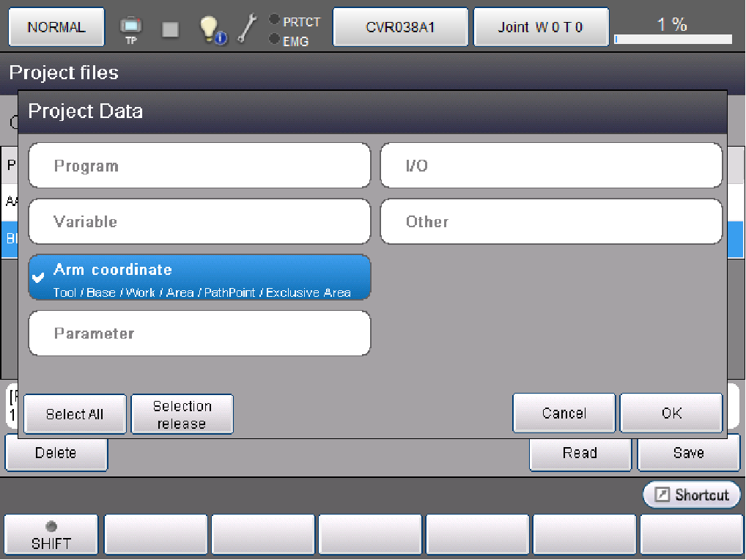Click the gray stop square icon

pyautogui.click(x=170, y=29)
